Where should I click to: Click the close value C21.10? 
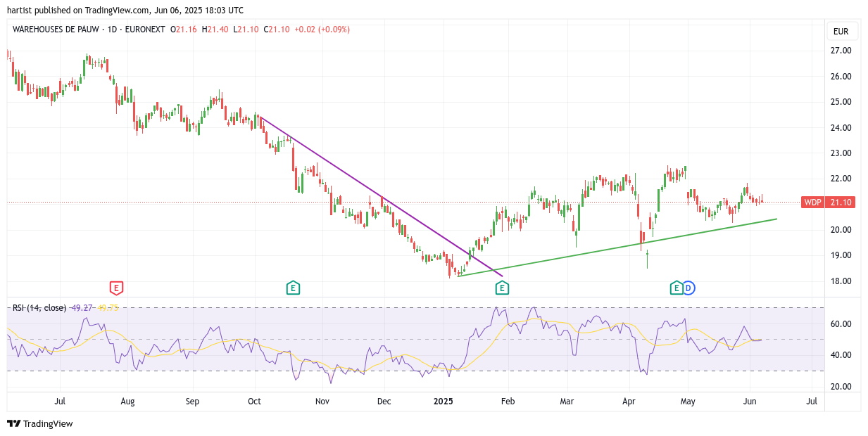(276, 30)
